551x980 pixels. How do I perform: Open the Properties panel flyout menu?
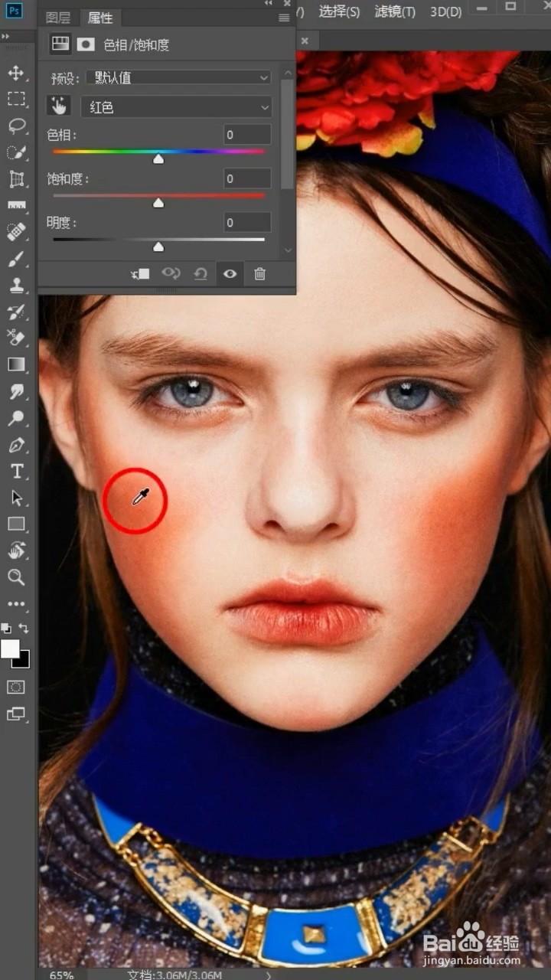[284, 18]
